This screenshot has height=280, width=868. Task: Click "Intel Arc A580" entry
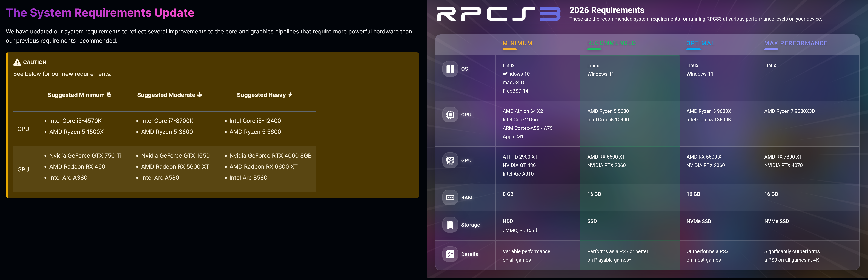tap(160, 178)
